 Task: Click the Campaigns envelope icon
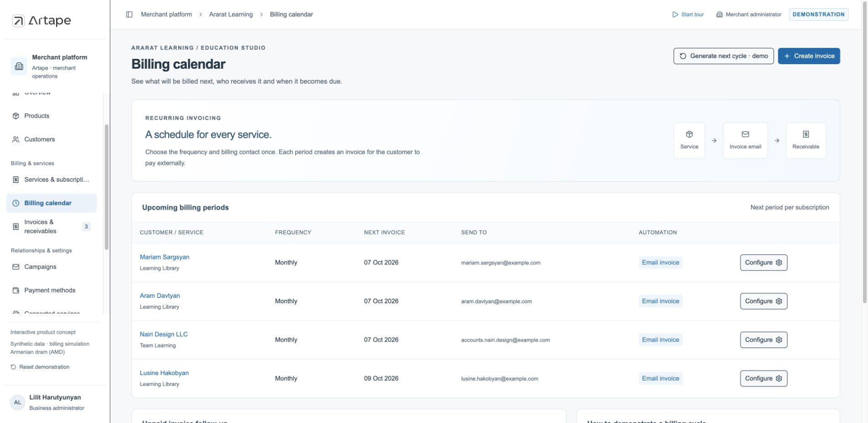(16, 267)
